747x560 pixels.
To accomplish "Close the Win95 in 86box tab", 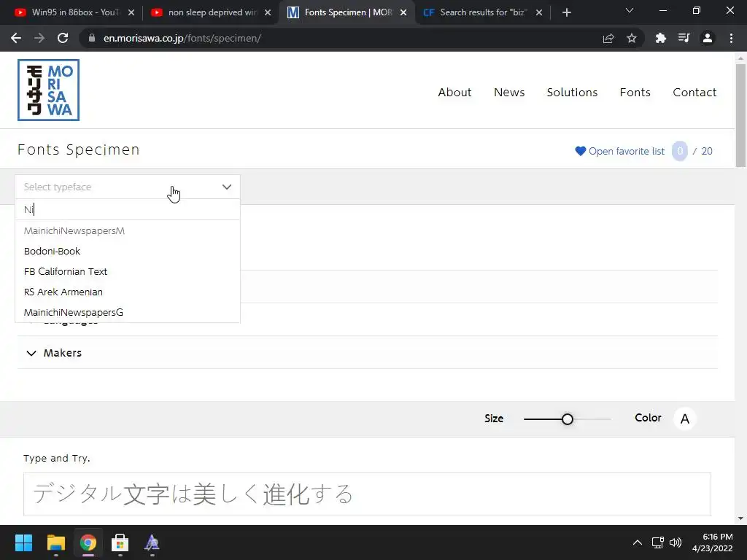I will click(131, 12).
